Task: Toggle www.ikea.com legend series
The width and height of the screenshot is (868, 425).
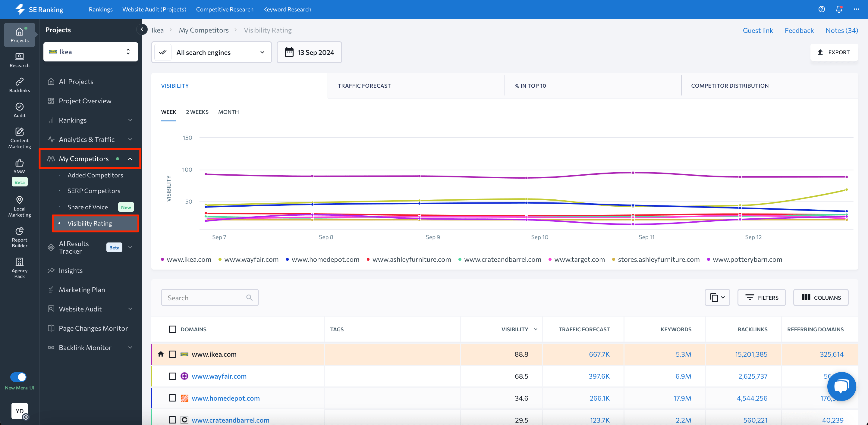Action: 186,259
